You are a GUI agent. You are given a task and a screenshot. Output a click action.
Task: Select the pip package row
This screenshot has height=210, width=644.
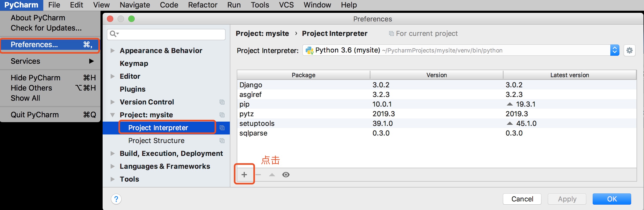point(437,104)
